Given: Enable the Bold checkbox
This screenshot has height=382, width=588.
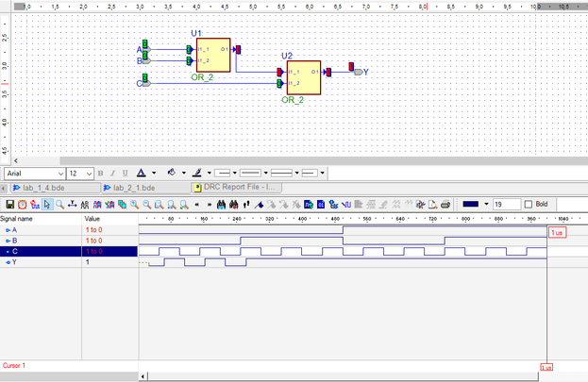Looking at the screenshot, I should [x=529, y=204].
